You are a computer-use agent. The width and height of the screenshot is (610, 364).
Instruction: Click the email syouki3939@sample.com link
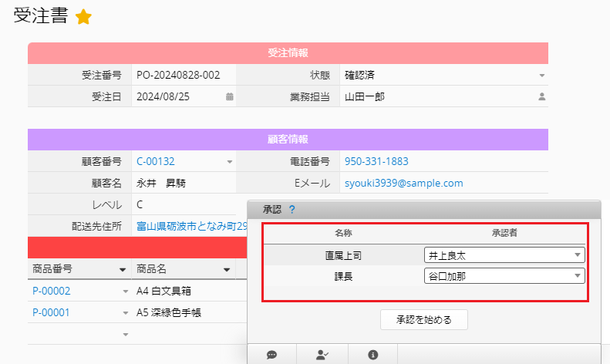click(x=403, y=184)
